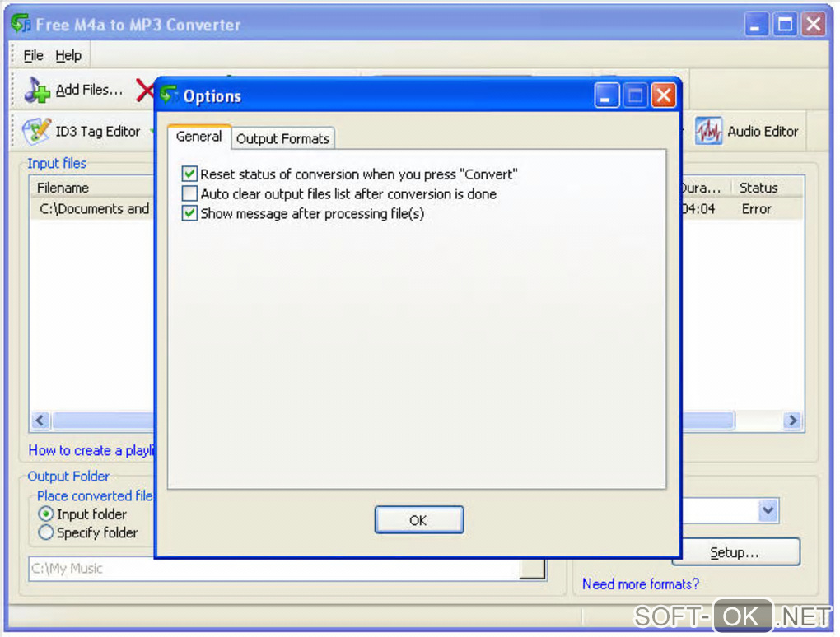This screenshot has height=637, width=840.
Task: Maximize the main converter window
Action: tap(785, 25)
